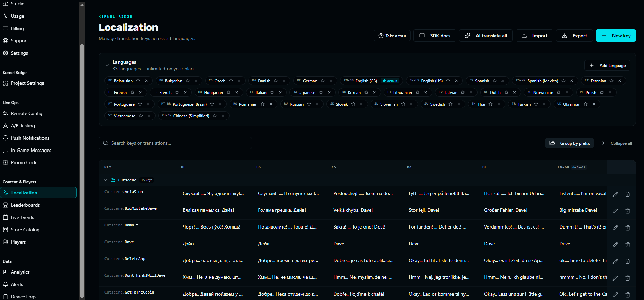This screenshot has height=300, width=644.
Task: Set Bulgarian as default with star
Action: click(188, 81)
